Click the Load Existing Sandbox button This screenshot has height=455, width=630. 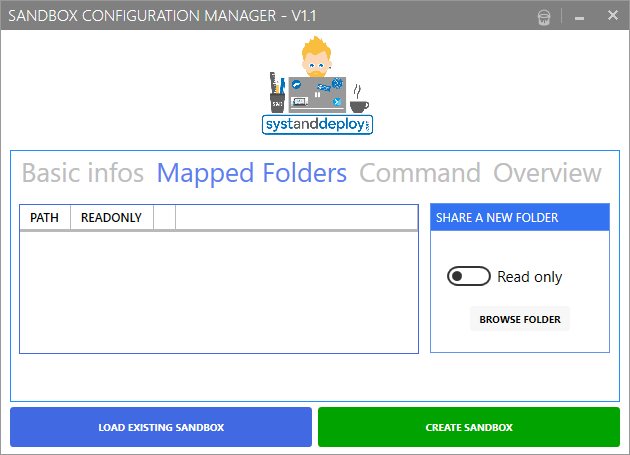161,427
